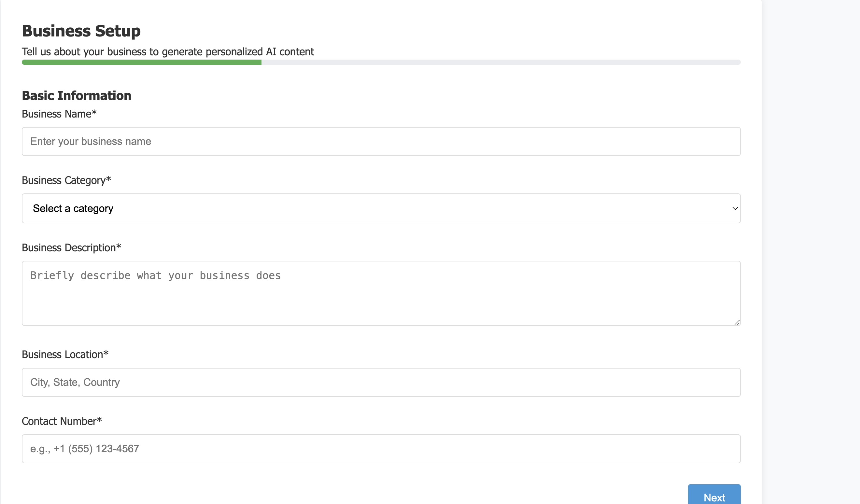Viewport: 860px width, 504px height.
Task: Click the Business Location* label
Action: 63,355
